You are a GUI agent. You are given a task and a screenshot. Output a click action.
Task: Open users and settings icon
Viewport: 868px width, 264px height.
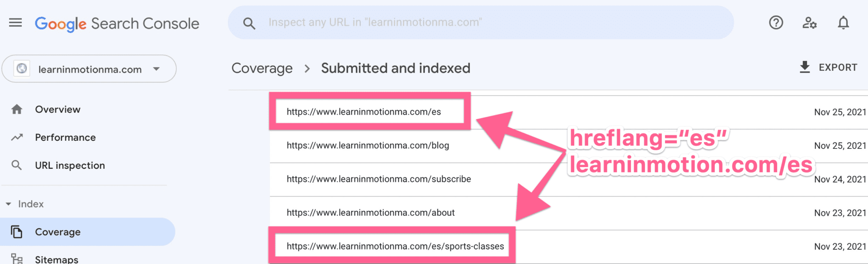coord(809,23)
